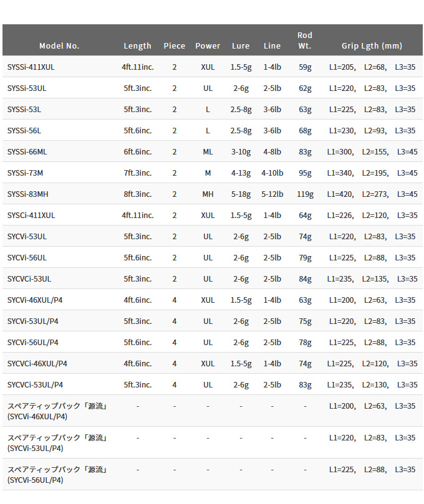The height and width of the screenshot is (504, 424).
Task: Click the SYCVi-46XUL/P4 model name
Action: tap(35, 300)
